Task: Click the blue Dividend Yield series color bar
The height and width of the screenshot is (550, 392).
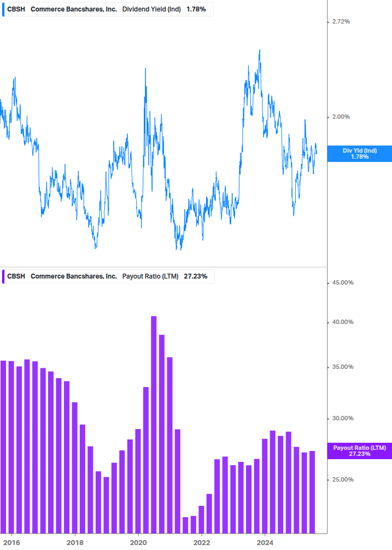Action: coord(3,9)
